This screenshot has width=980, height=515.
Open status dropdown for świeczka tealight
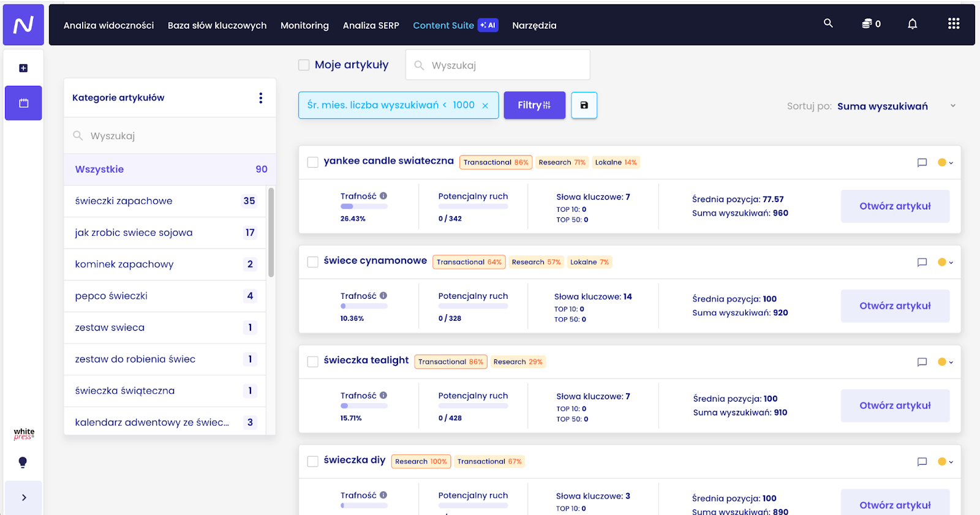tap(945, 362)
